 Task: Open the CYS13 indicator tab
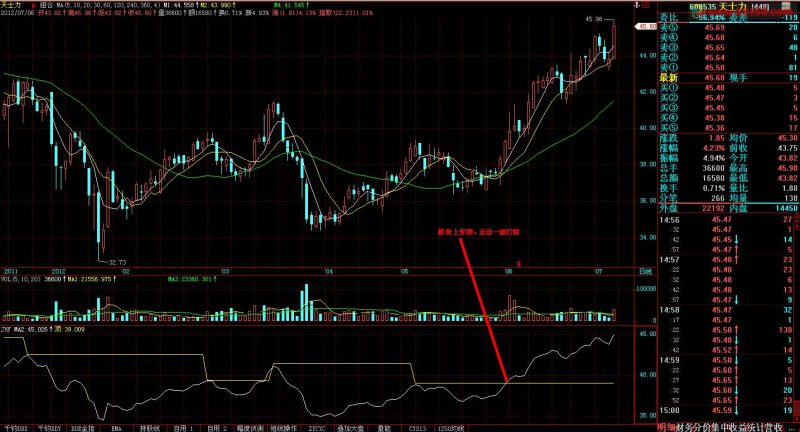coord(417,428)
